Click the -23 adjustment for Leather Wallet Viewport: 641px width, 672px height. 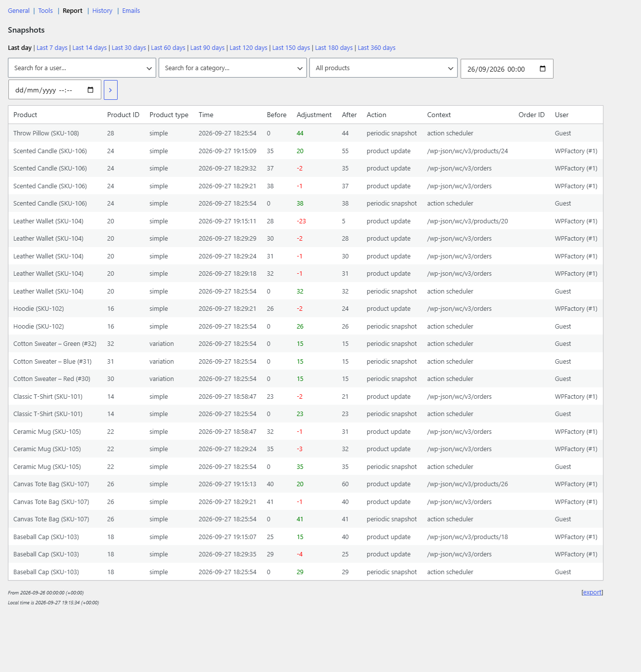[301, 221]
